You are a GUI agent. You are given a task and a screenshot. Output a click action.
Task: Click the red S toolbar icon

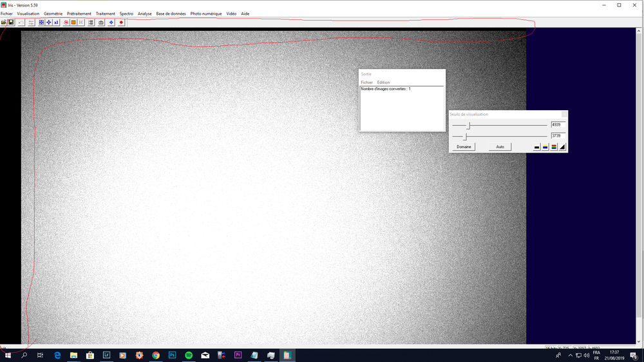coord(66,23)
